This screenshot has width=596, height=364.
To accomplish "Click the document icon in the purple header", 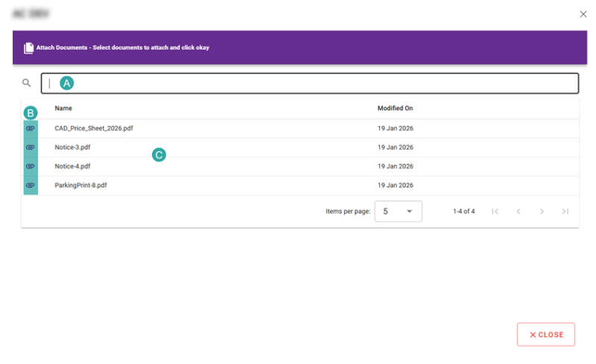I will 28,48.
